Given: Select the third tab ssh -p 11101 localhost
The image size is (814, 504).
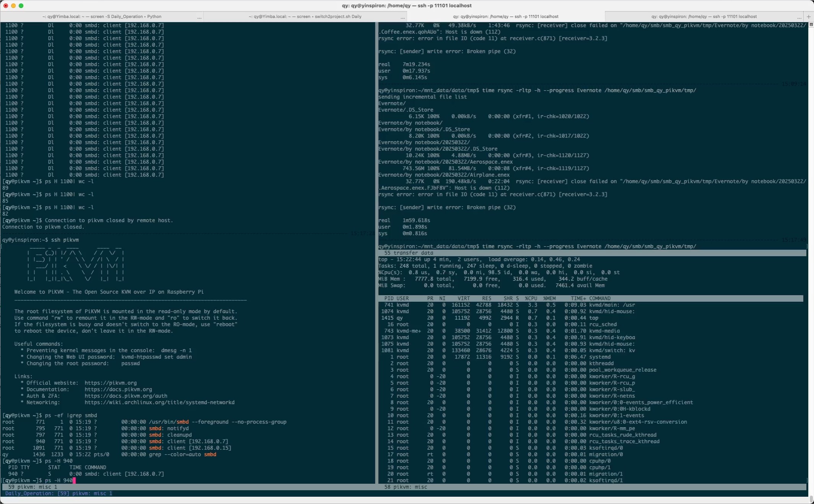Looking at the screenshot, I should click(x=505, y=16).
